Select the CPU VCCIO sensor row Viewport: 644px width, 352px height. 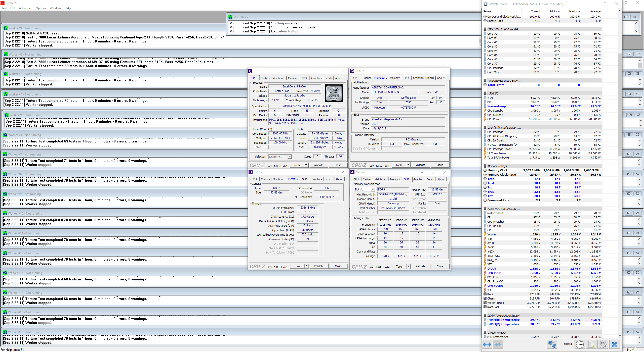coord(542,273)
